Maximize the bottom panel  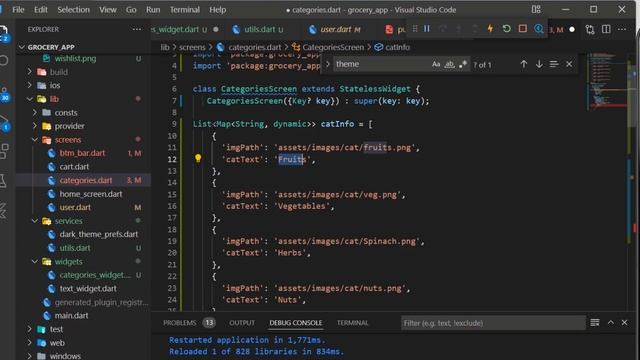pyautogui.click(x=611, y=322)
